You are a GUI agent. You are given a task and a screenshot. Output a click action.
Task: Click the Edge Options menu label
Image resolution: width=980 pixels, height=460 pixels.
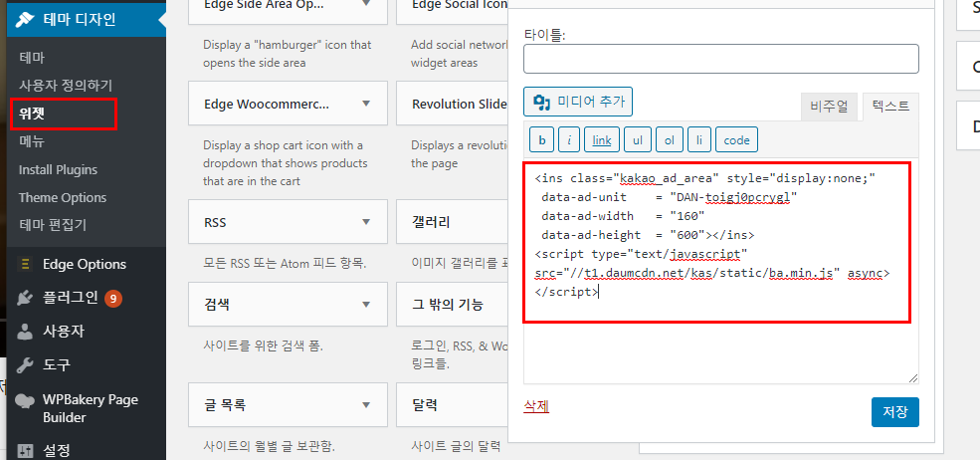pyautogui.click(x=85, y=264)
